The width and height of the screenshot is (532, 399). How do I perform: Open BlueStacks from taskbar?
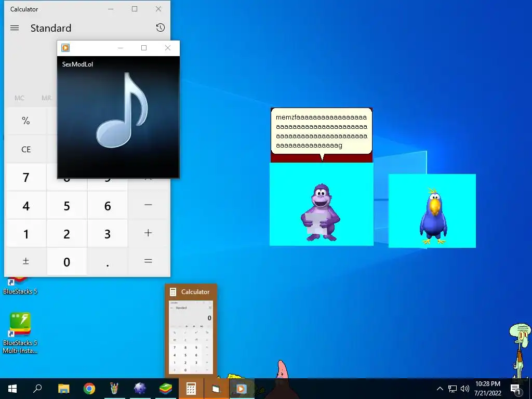click(166, 389)
